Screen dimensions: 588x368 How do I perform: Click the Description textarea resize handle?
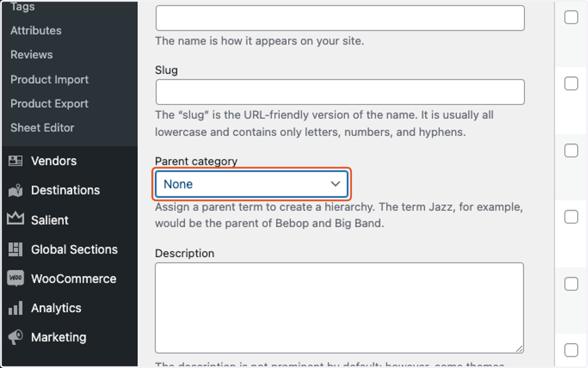519,349
